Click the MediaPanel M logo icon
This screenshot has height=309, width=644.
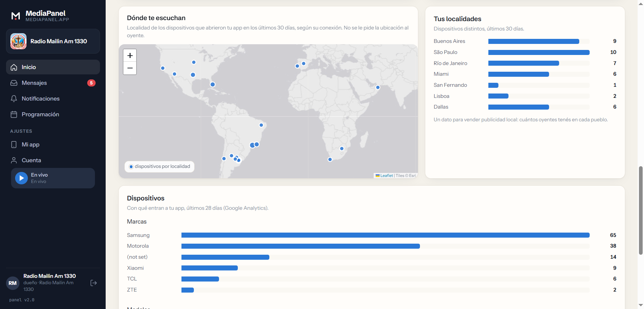coord(16,16)
